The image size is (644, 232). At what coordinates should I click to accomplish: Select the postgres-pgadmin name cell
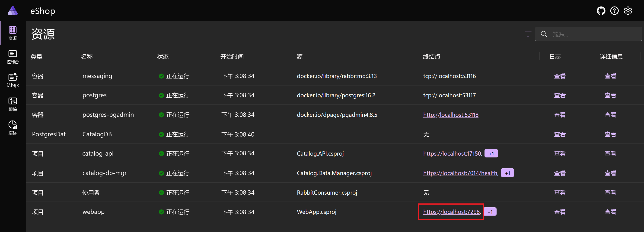[108, 115]
